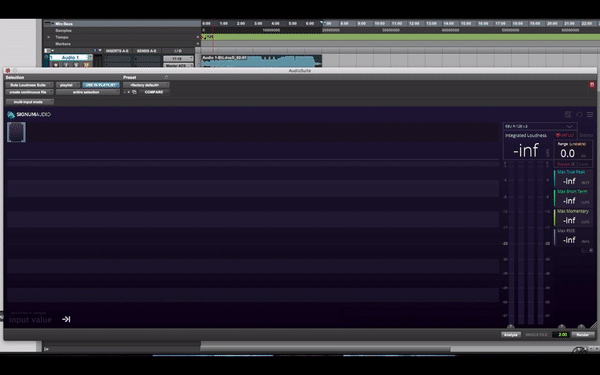Open the multi-input mode selector
Viewport: 600px width, 375px height.
pos(29,102)
